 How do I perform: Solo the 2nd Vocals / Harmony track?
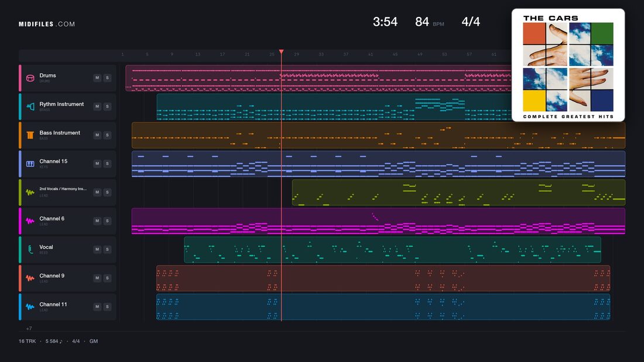[x=107, y=192]
